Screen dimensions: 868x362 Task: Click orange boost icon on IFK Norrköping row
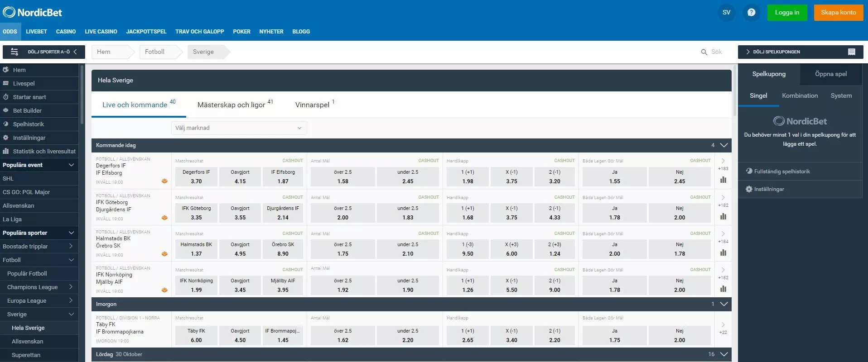[164, 290]
